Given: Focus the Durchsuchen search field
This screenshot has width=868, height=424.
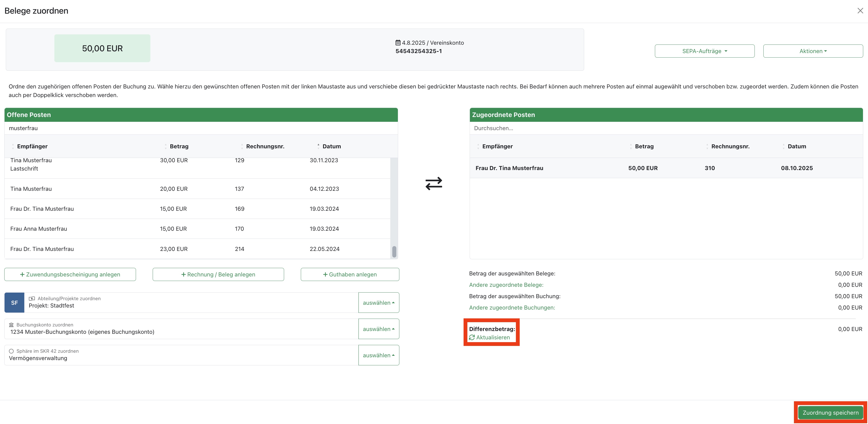Looking at the screenshot, I should click(x=666, y=128).
